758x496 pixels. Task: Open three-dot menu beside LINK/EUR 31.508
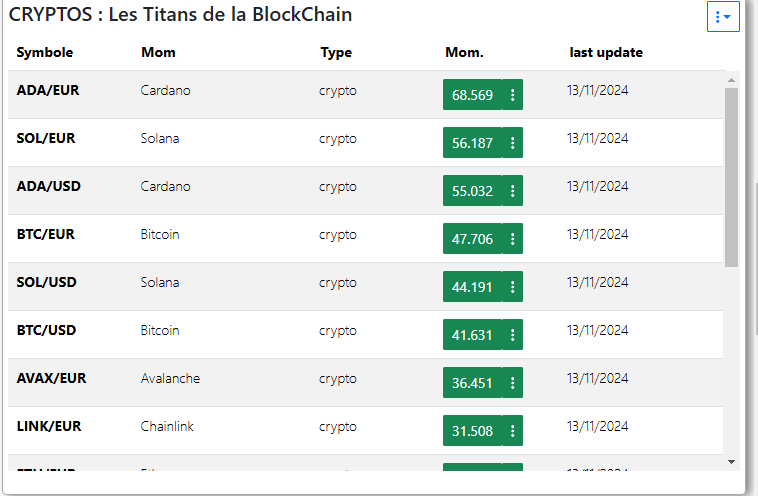point(512,431)
